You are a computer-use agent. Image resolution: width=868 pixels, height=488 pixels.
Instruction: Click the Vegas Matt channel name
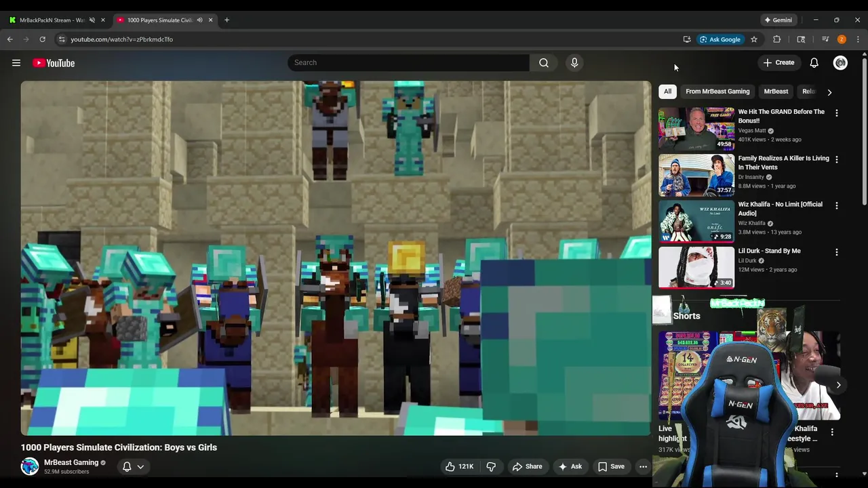[751, 131]
